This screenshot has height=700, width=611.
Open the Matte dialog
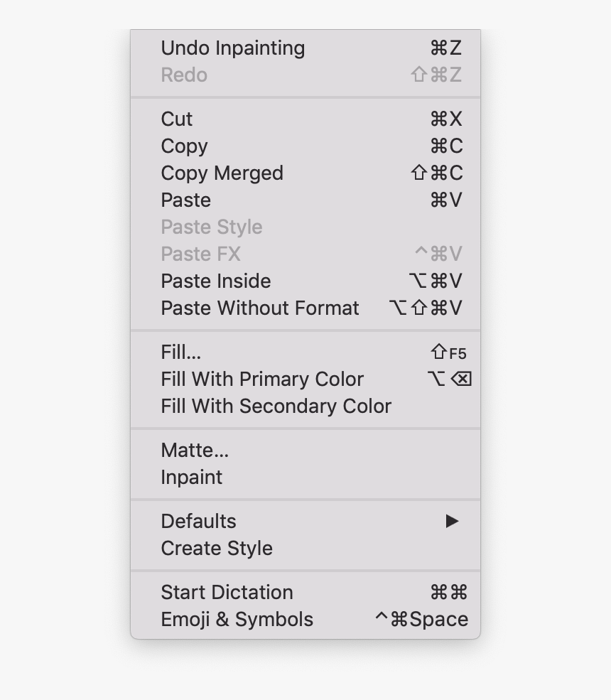click(195, 450)
